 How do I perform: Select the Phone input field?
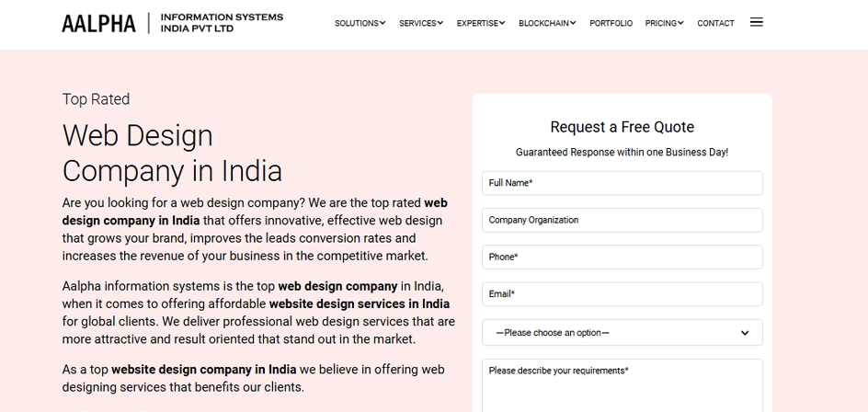622,257
